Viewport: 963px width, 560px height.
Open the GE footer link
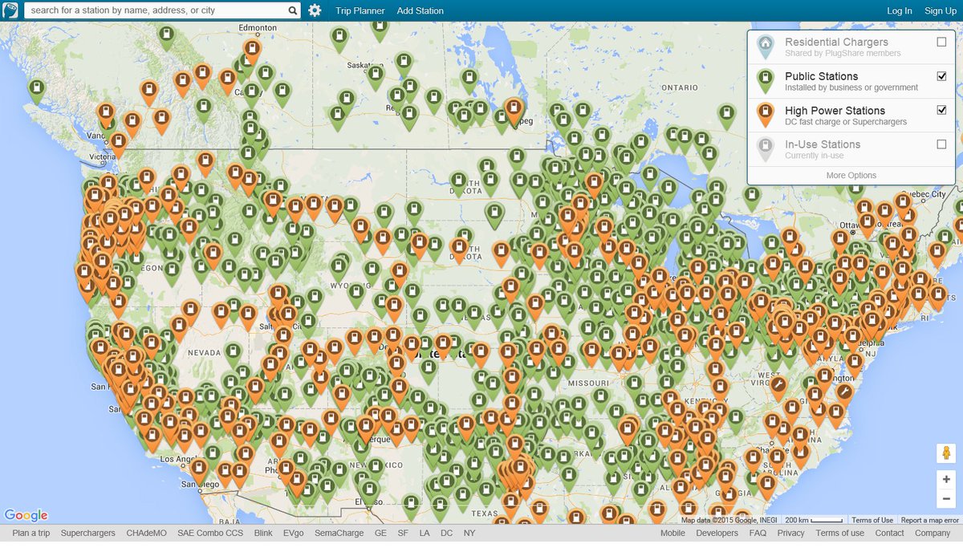pos(380,534)
